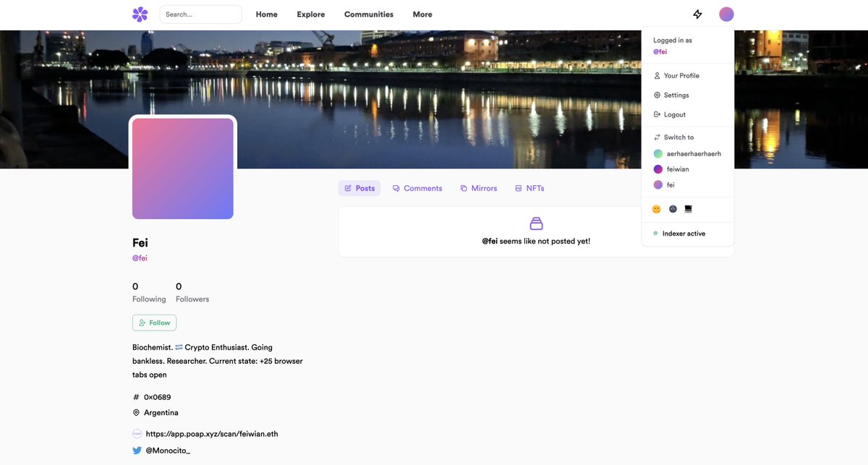Click the Fei display name heading

click(140, 243)
